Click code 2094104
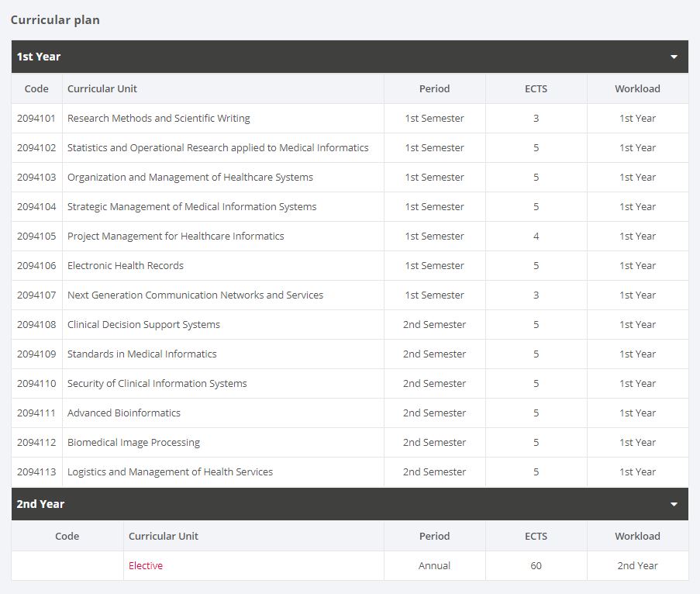 pos(36,207)
